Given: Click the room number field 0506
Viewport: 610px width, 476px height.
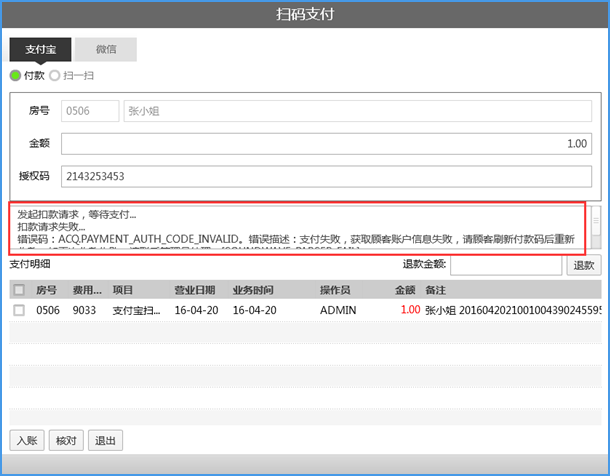Looking at the screenshot, I should [90, 111].
